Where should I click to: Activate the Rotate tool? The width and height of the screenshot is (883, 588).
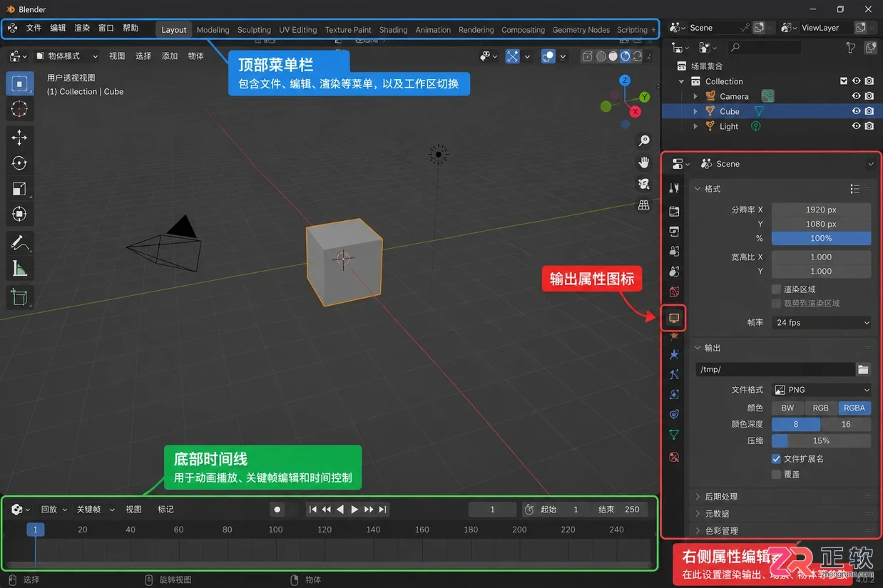tap(19, 163)
